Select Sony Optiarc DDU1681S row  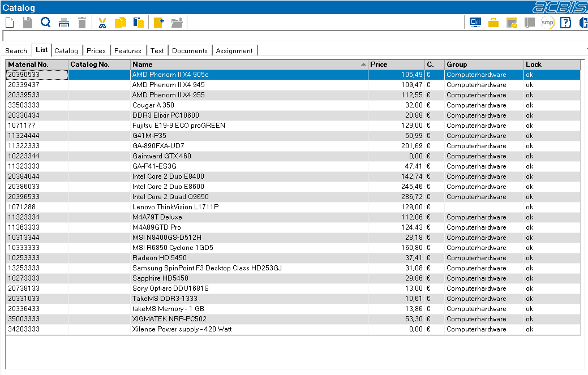tap(293, 288)
